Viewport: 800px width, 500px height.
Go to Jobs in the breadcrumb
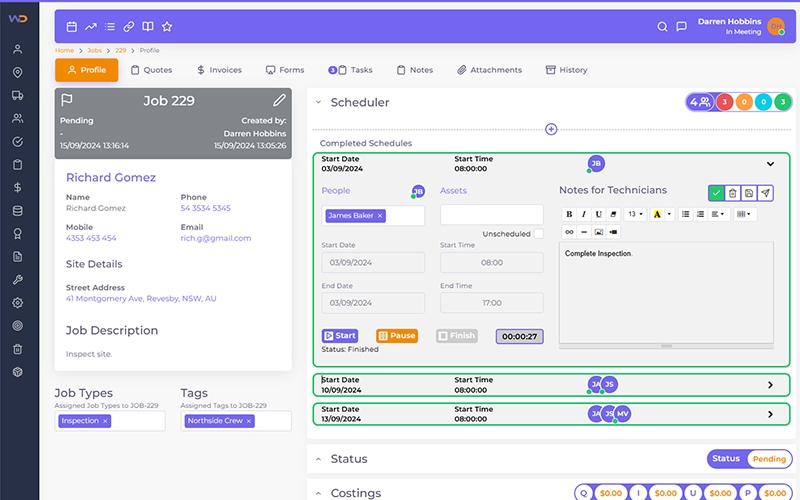[94, 51]
